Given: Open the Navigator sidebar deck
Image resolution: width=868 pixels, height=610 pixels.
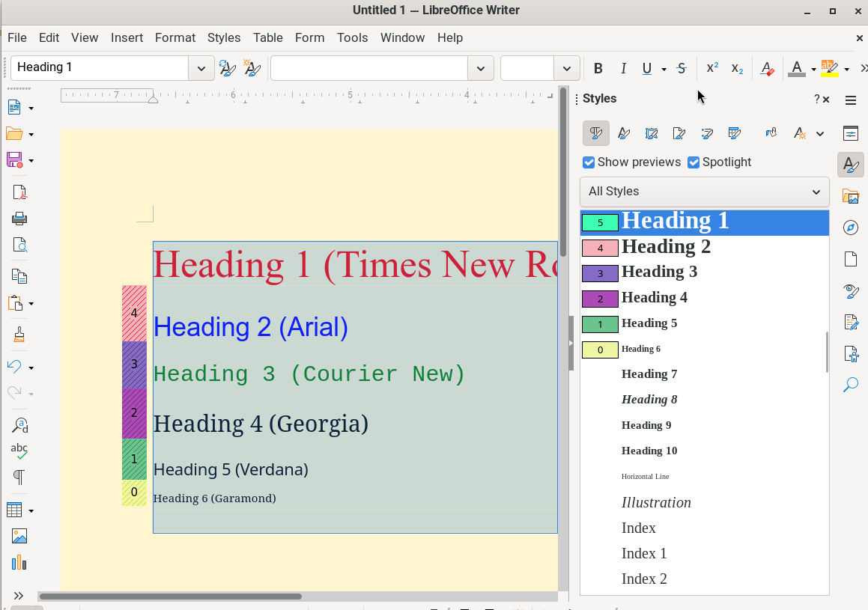Looking at the screenshot, I should tap(850, 228).
